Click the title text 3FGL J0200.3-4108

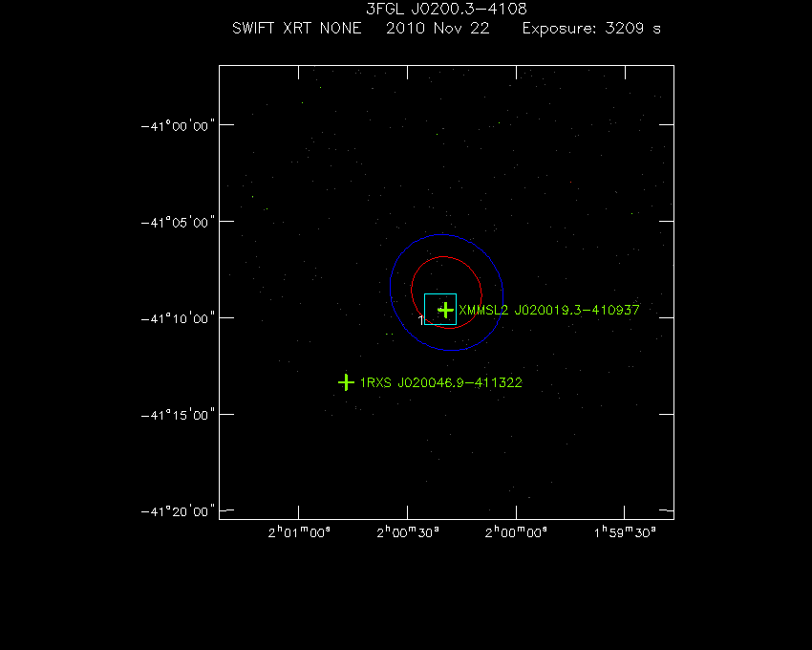click(x=446, y=9)
